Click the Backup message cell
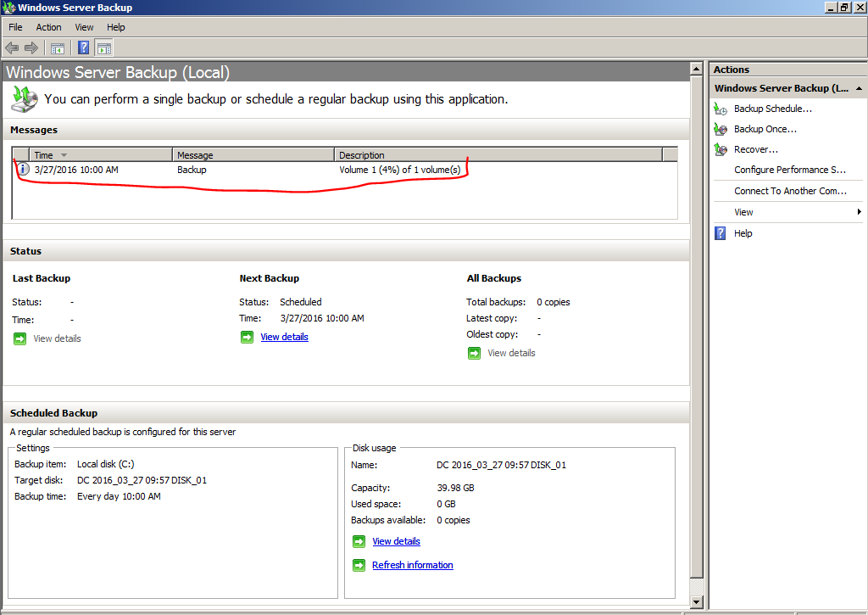This screenshot has width=868, height=615. click(192, 170)
